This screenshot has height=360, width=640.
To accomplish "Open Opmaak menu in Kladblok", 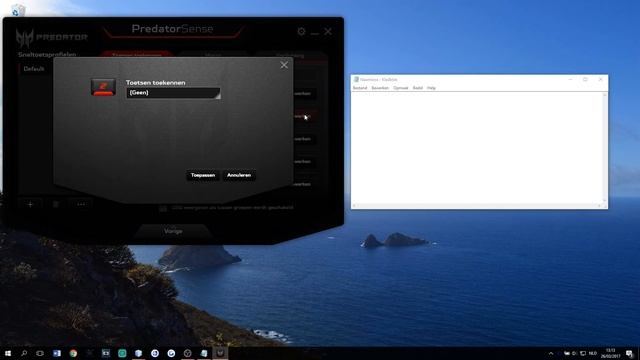I will (x=400, y=88).
